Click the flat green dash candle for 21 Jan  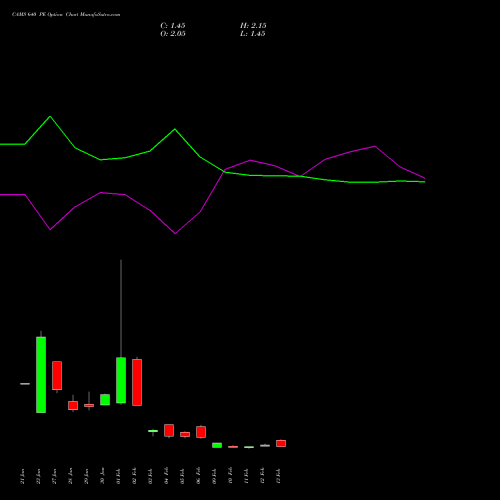pos(25,384)
